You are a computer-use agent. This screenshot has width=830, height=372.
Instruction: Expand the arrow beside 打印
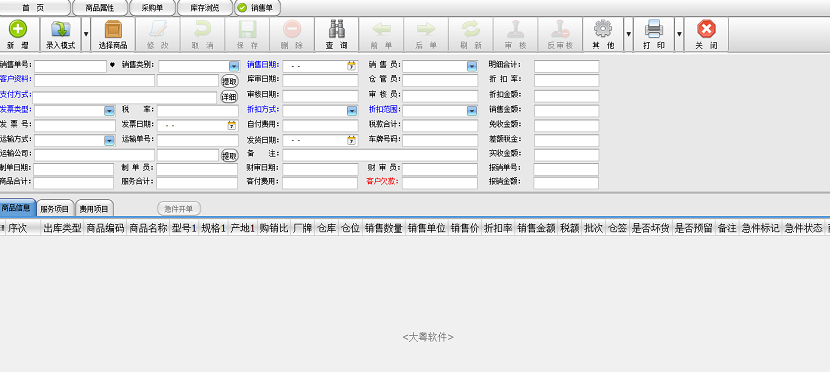(x=679, y=34)
